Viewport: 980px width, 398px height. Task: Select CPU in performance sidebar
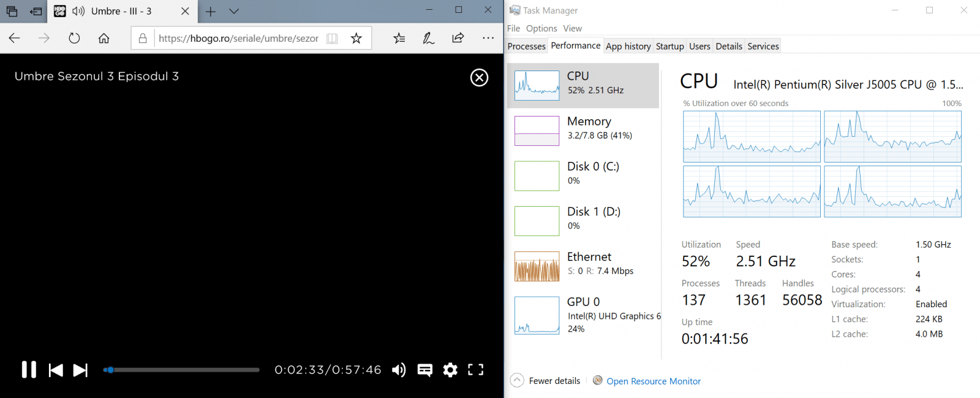pos(583,85)
